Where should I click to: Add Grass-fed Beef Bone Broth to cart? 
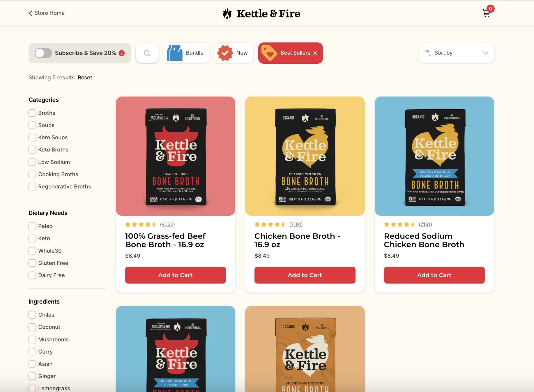click(176, 275)
